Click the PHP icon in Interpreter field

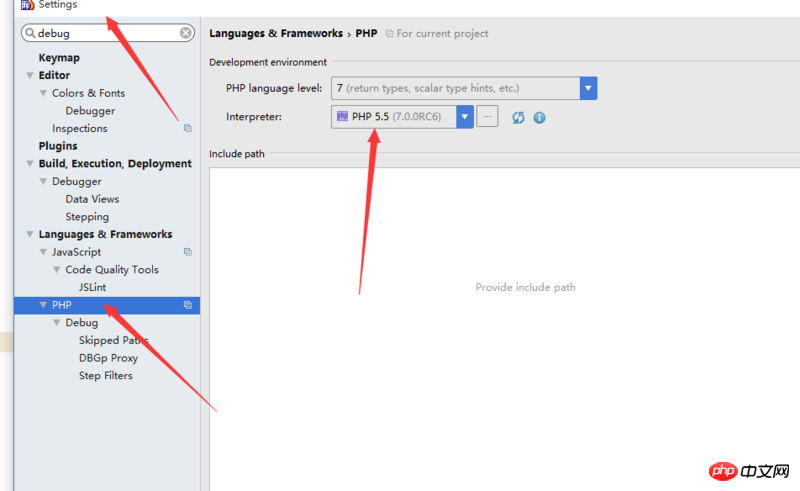pos(342,116)
